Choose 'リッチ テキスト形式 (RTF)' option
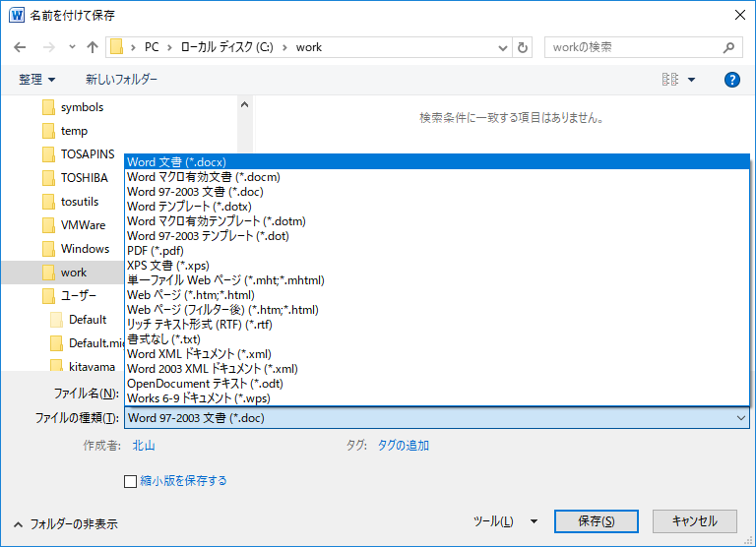756x547 pixels. click(x=436, y=325)
